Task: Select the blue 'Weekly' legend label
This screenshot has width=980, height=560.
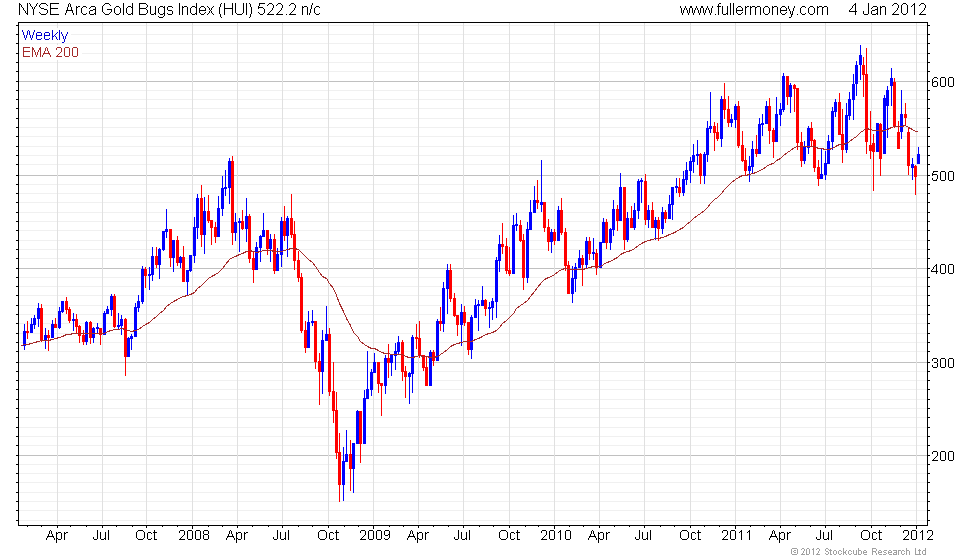Action: point(44,36)
